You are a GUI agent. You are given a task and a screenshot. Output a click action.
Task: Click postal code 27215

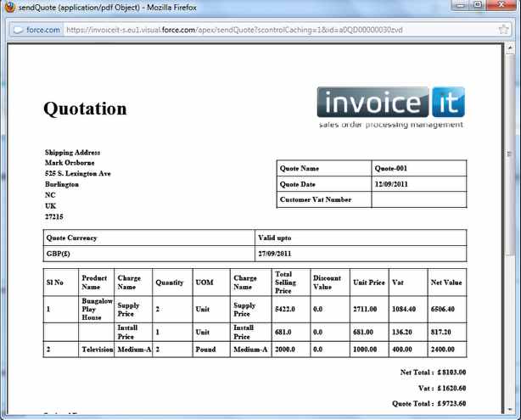point(54,217)
